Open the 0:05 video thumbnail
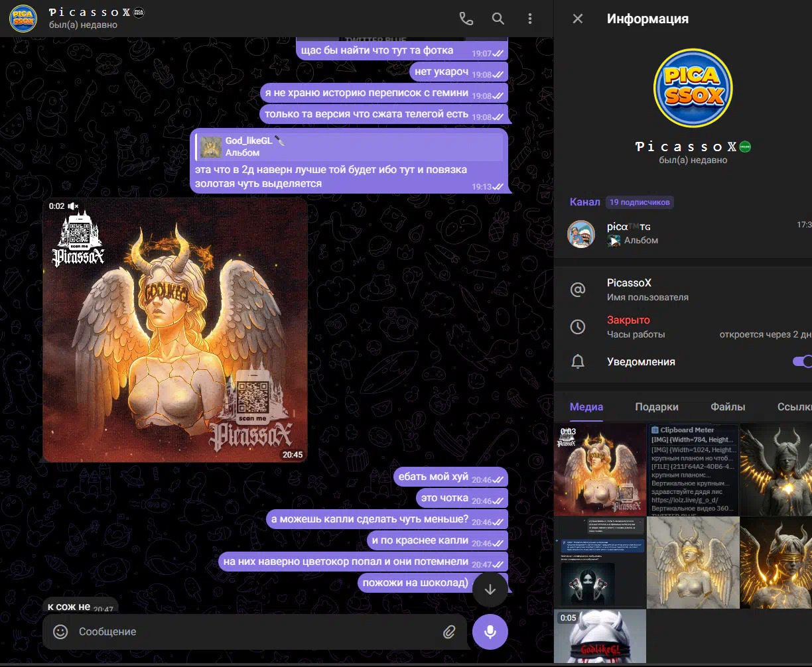This screenshot has width=812, height=667. [x=600, y=637]
